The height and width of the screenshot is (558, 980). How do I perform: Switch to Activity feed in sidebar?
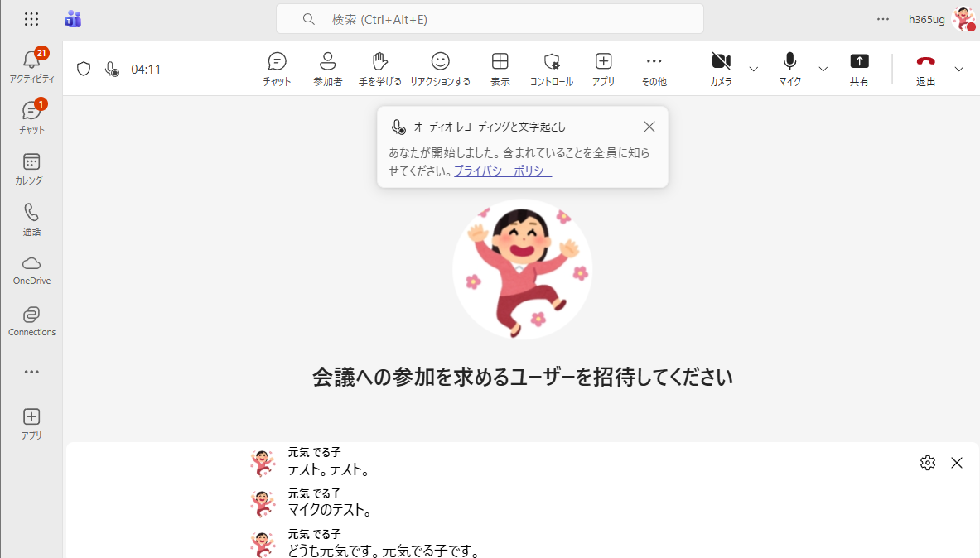tap(31, 65)
